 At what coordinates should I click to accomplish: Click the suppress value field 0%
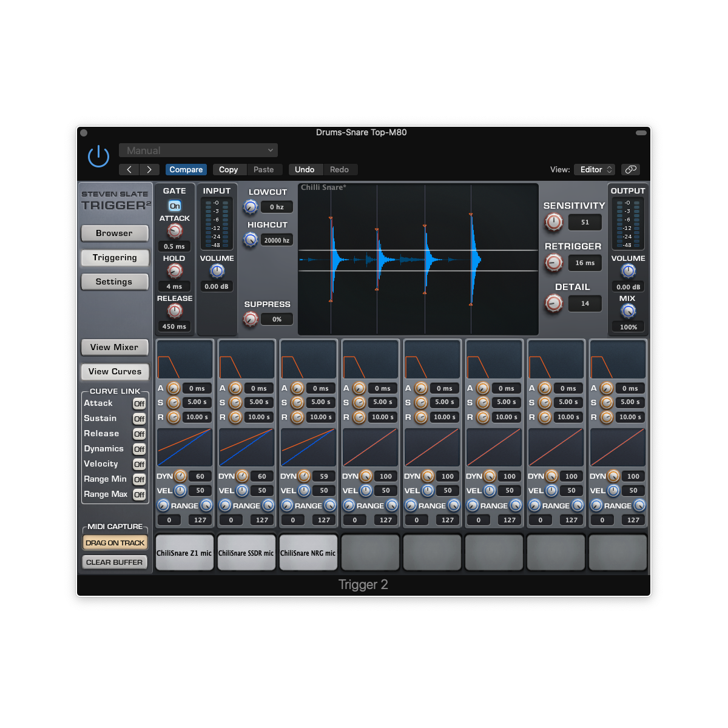[277, 319]
